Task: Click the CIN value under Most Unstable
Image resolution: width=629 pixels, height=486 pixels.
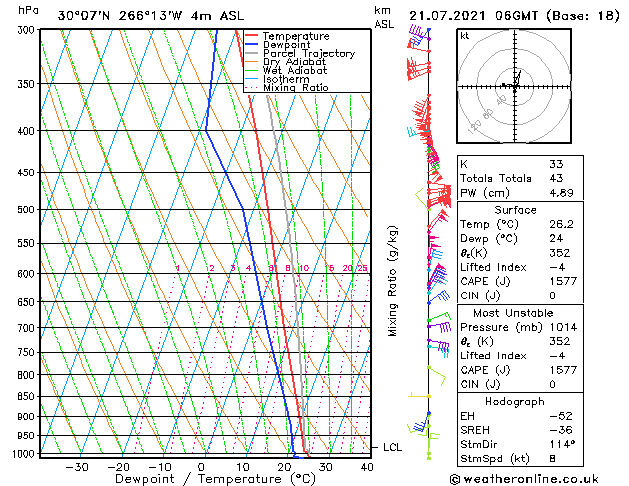Action: (552, 384)
